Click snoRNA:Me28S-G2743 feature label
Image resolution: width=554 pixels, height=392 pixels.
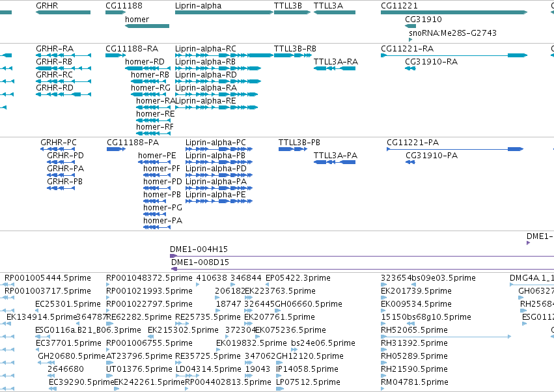(452, 33)
